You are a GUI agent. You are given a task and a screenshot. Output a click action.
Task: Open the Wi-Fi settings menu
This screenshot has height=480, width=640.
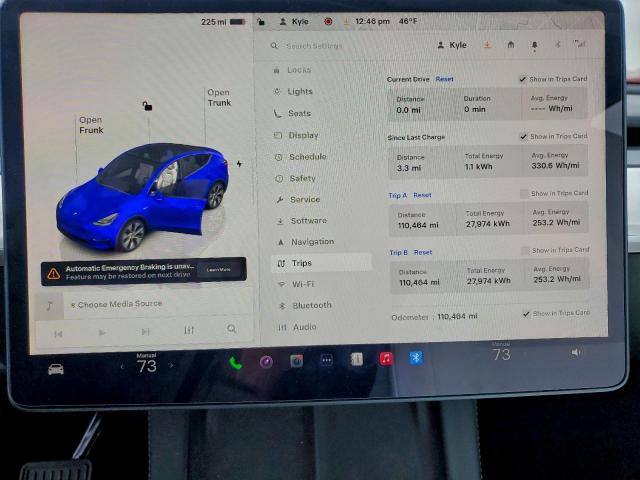coord(296,284)
